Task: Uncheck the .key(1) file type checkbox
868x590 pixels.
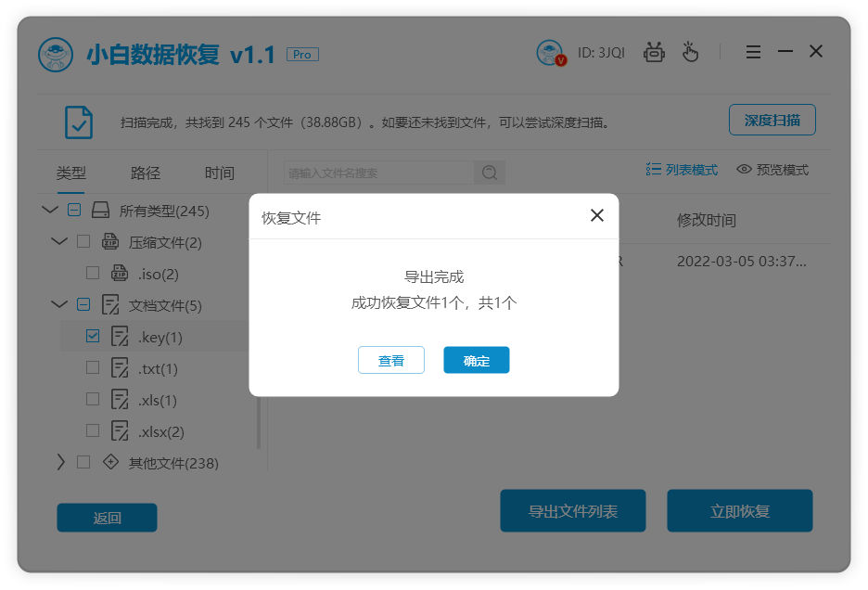Action: (92, 337)
